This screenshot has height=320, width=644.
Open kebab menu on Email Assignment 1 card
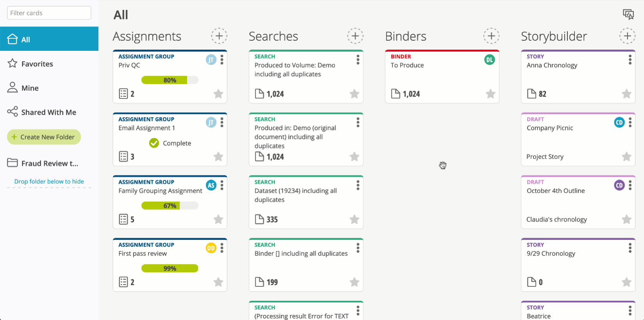222,123
